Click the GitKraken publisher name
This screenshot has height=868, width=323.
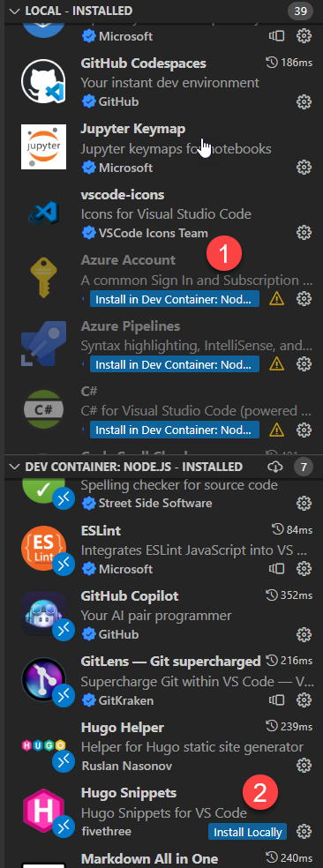pyautogui.click(x=126, y=700)
